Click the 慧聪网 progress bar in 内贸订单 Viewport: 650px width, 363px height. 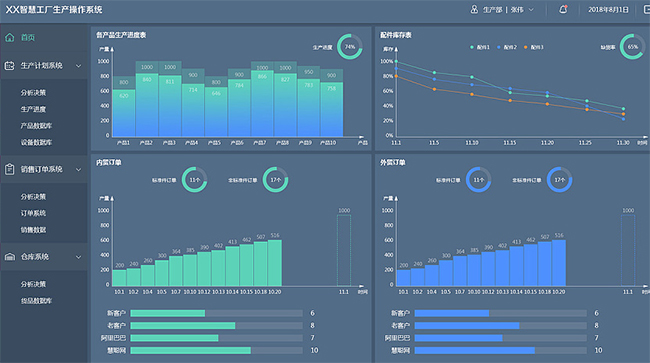[x=216, y=351]
